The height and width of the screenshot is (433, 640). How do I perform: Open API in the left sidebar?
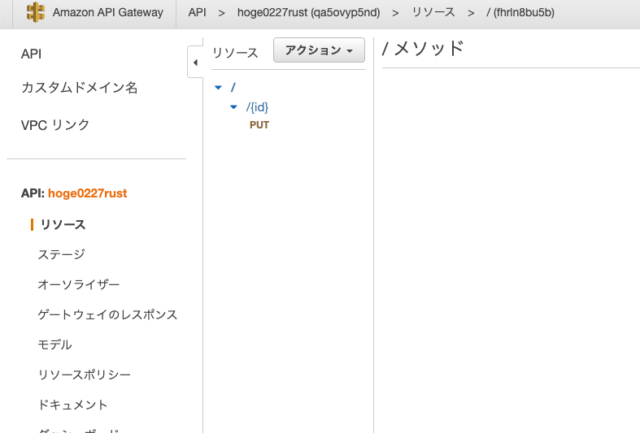tap(31, 54)
